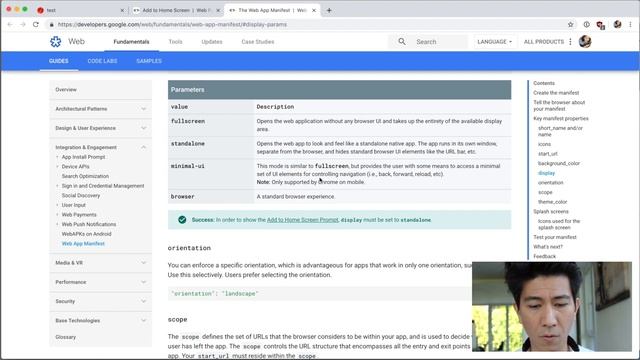Open Chrome's three-dot menu
This screenshot has height=360, width=640.
pyautogui.click(x=630, y=24)
